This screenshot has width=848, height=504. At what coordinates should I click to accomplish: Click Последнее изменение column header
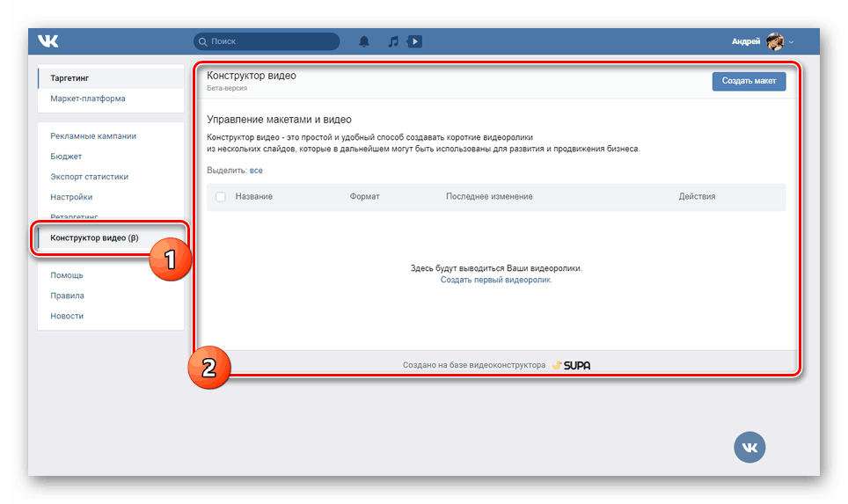489,197
